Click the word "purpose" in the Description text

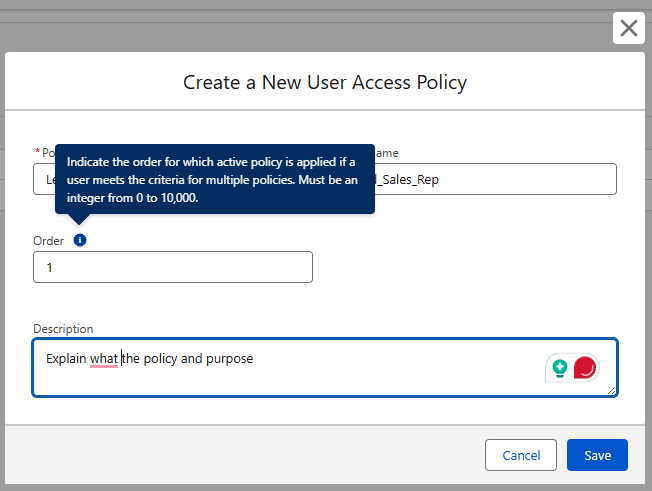(229, 358)
